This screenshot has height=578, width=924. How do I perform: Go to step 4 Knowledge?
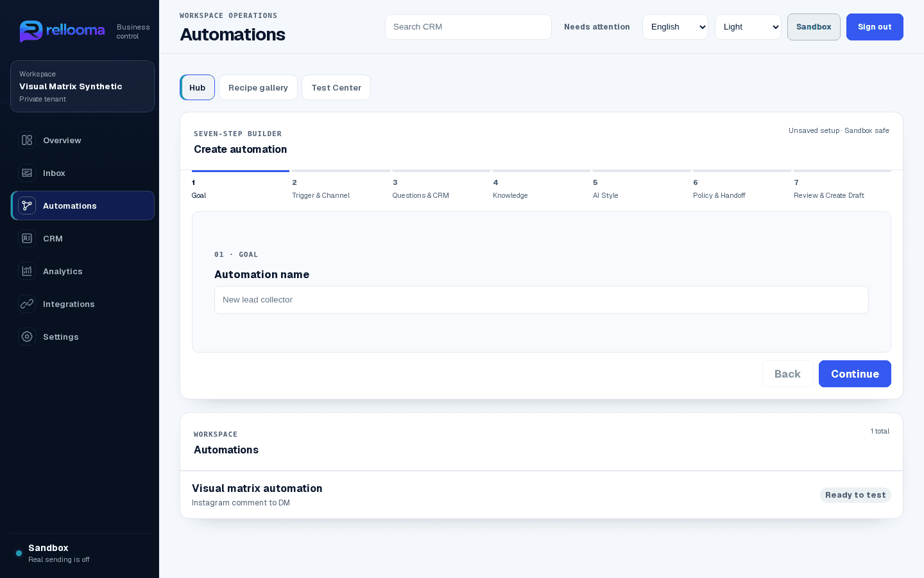point(542,186)
